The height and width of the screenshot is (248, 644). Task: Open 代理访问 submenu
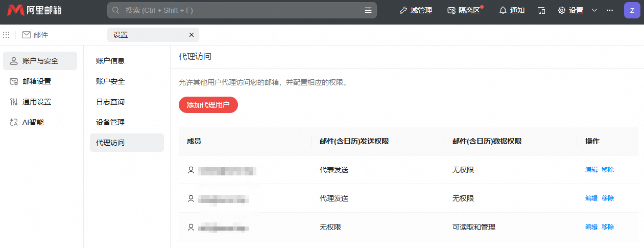tap(127, 143)
